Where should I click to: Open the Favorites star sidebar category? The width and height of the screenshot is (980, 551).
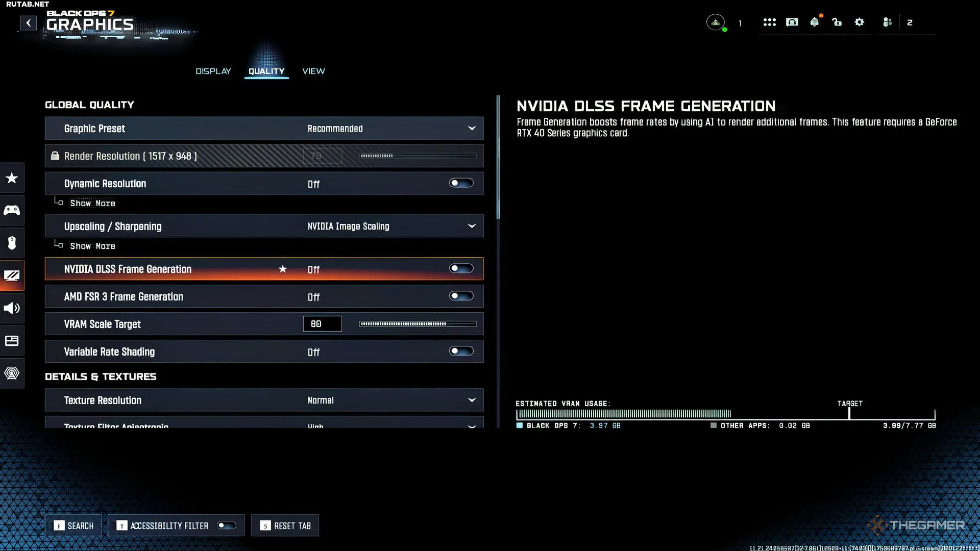12,178
